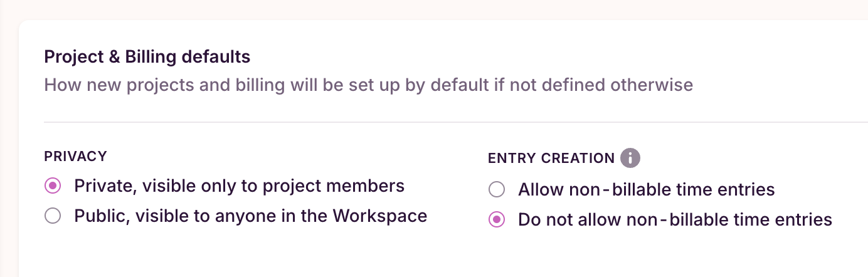The height and width of the screenshot is (277, 868).
Task: Click the horizontal divider below the description
Action: tap(439, 122)
